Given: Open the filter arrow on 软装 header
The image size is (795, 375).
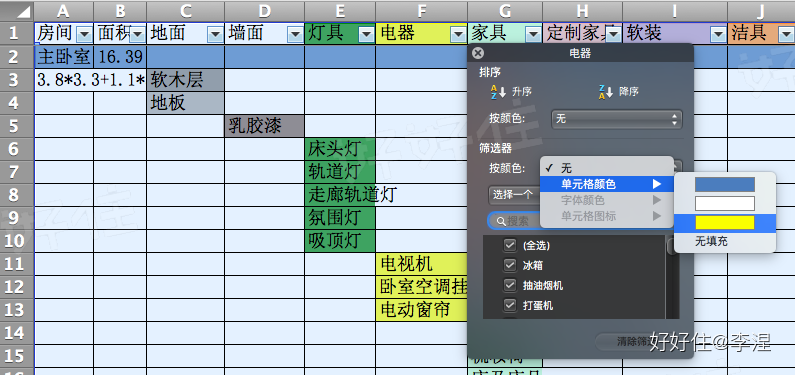Looking at the screenshot, I should coord(718,34).
